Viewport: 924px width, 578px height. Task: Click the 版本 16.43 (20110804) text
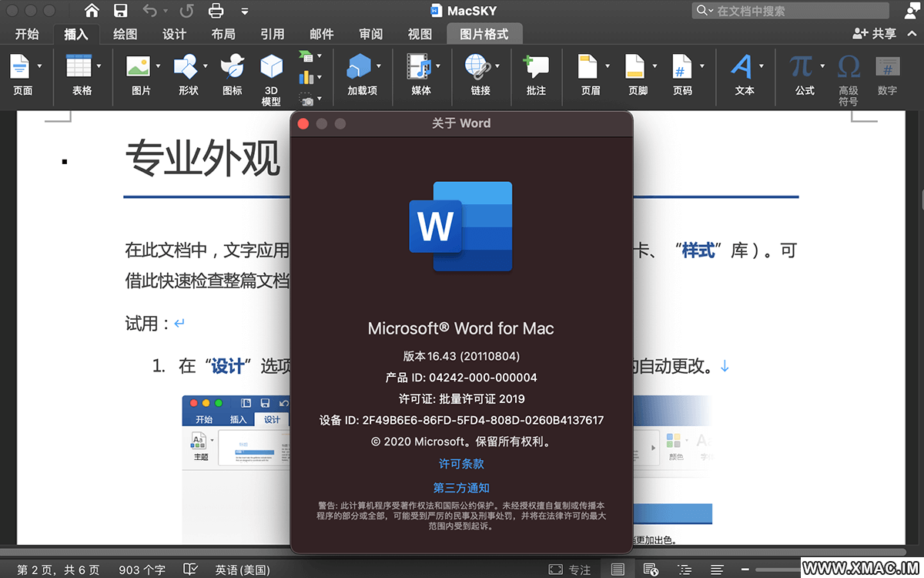coord(461,356)
